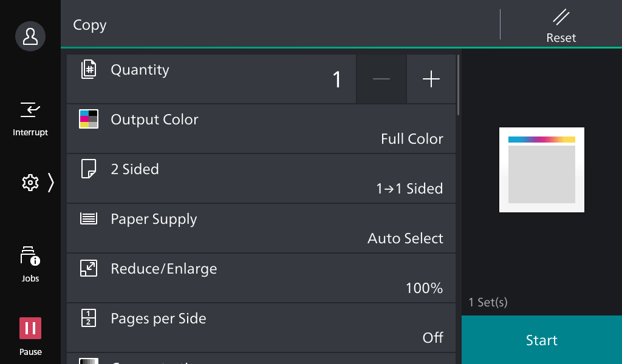Viewport: 622px width, 364px height.
Task: Click the Reduce/Enlarge resize icon
Action: click(x=88, y=268)
